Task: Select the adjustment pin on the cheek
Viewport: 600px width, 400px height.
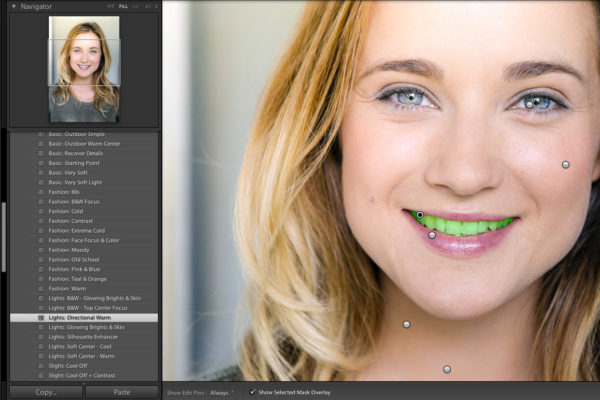Action: coord(566,165)
